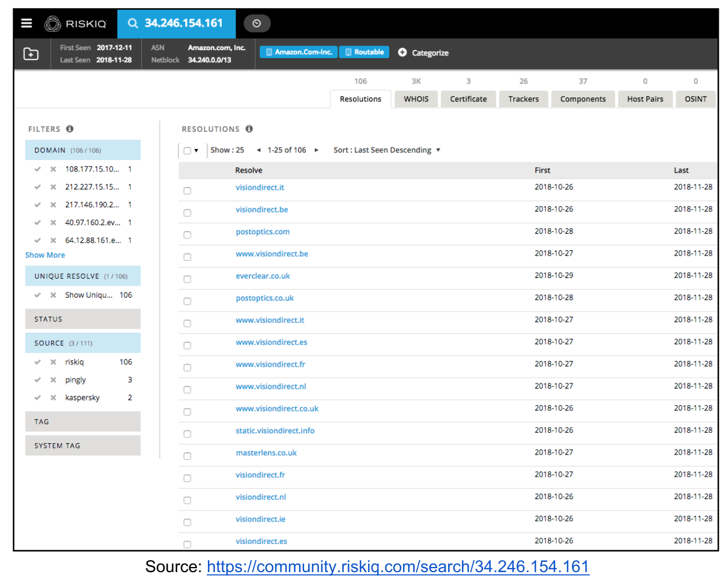Include checkmark for Show Unique filter

(x=37, y=295)
